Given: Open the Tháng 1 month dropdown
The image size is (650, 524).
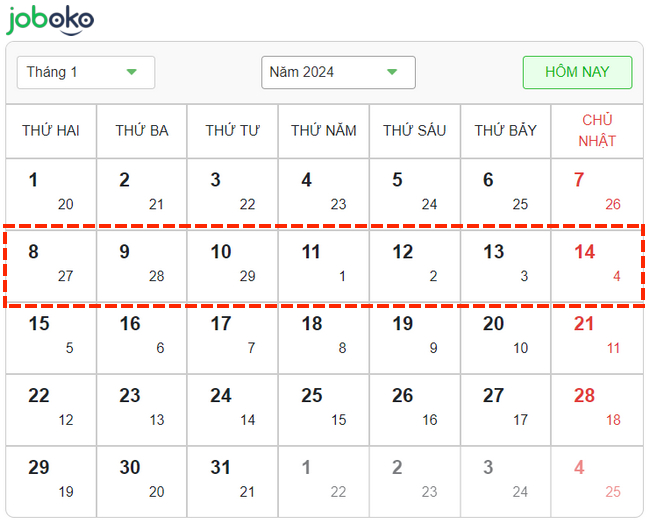Looking at the screenshot, I should (x=85, y=72).
